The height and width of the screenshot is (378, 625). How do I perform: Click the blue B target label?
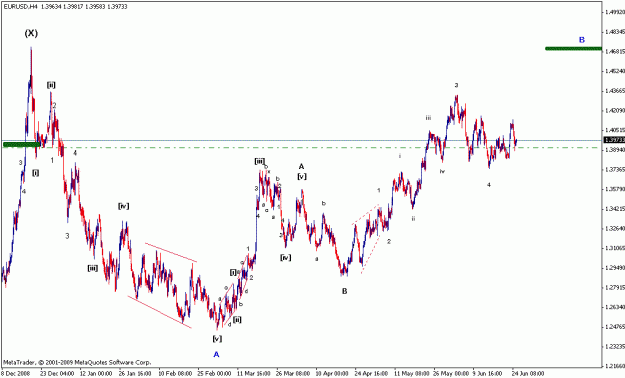(582, 40)
